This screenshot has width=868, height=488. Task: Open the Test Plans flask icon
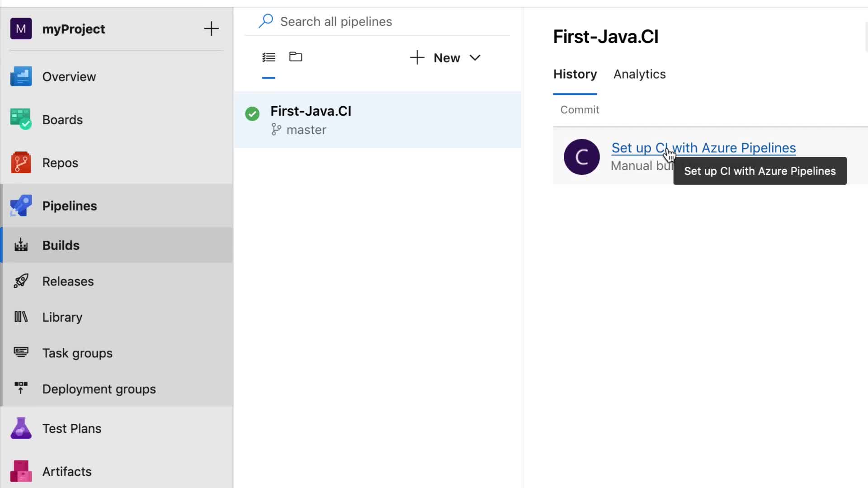[21, 428]
